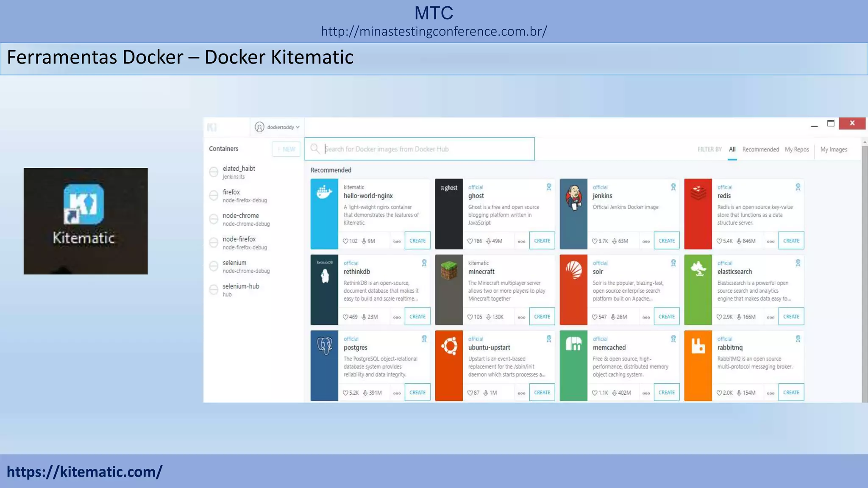
Task: Select the selenium-hub container
Action: coord(254,290)
